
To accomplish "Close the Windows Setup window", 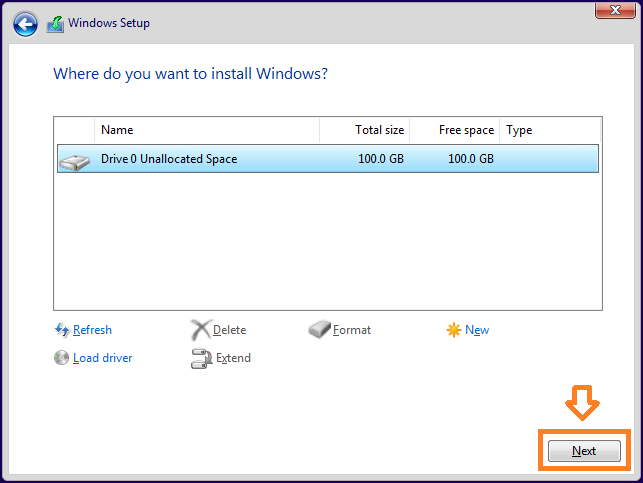I will pos(615,10).
